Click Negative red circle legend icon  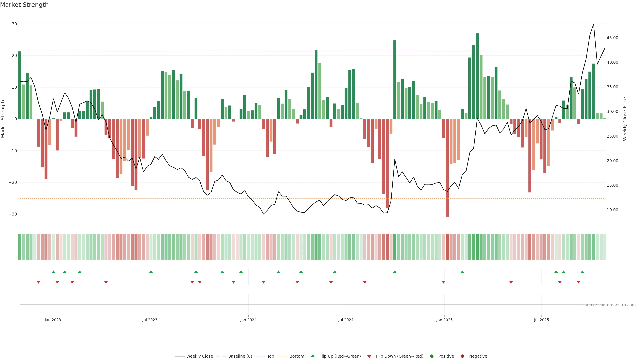pos(462,356)
